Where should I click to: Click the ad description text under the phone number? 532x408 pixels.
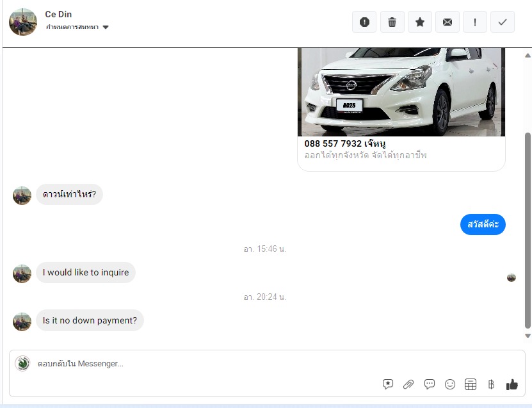click(x=366, y=156)
